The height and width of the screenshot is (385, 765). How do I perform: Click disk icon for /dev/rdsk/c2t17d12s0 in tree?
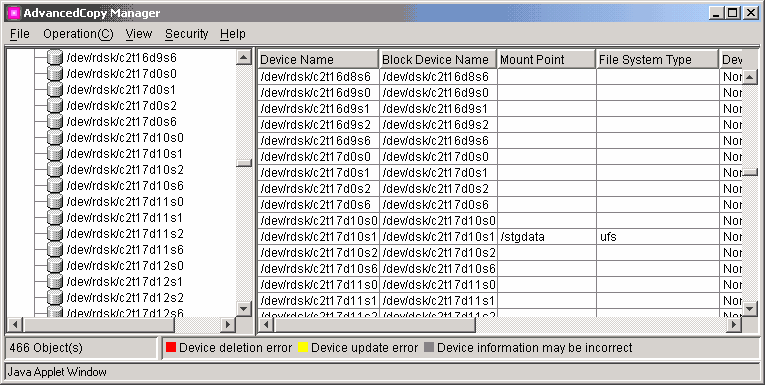[x=55, y=266]
